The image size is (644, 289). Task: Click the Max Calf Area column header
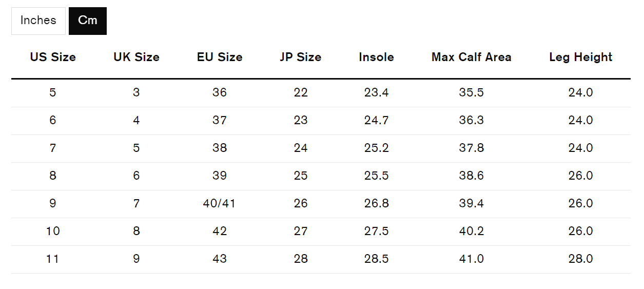coord(472,57)
